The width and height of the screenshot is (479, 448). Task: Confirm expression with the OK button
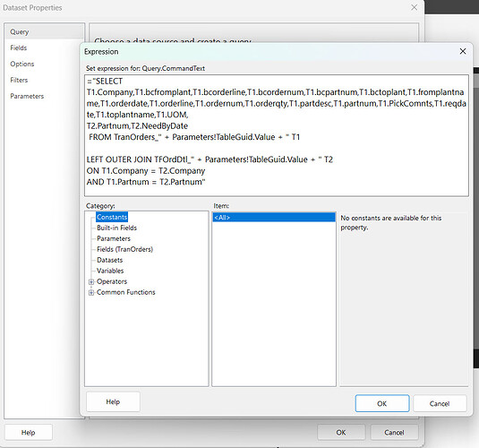pos(381,403)
